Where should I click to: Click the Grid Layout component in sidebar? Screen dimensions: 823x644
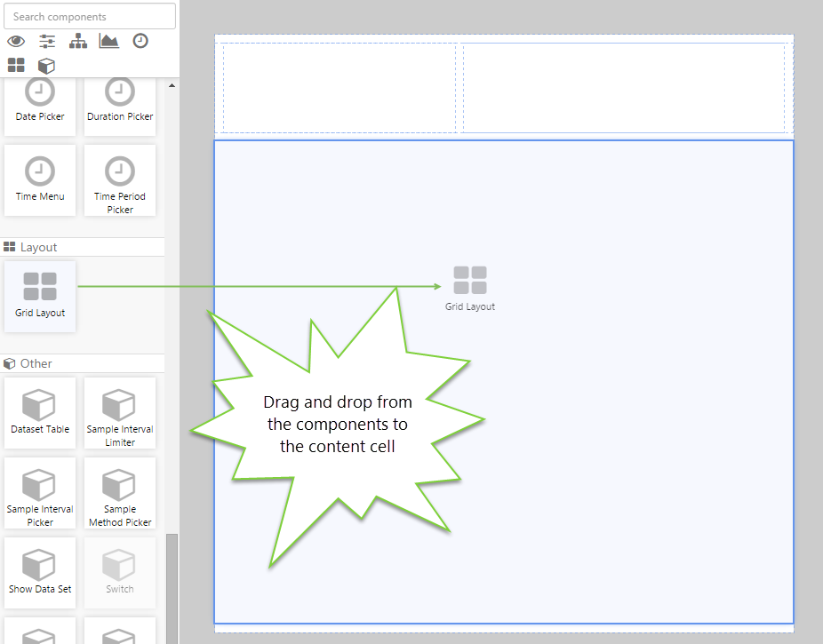pyautogui.click(x=40, y=296)
